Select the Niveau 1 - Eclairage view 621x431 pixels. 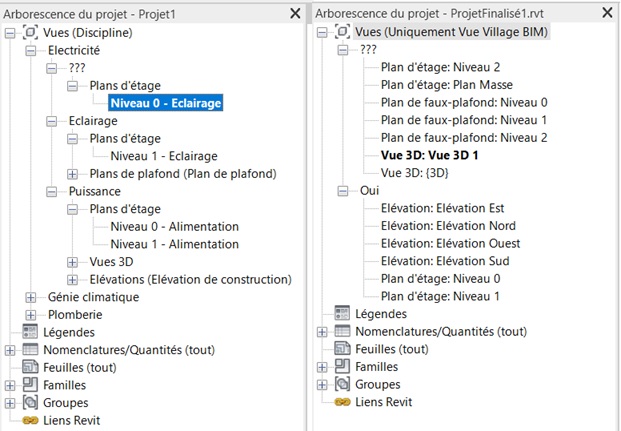click(164, 156)
